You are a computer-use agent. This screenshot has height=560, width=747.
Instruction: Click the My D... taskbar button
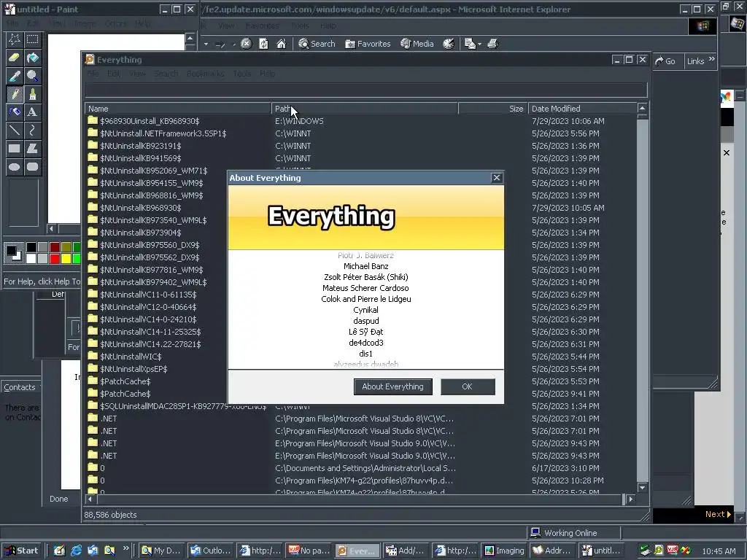161,551
